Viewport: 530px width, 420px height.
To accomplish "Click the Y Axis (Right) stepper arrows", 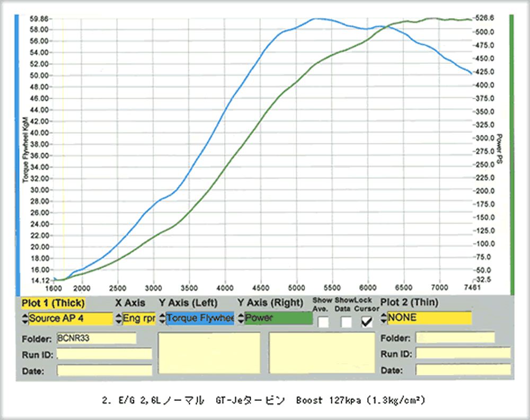I will [x=241, y=319].
